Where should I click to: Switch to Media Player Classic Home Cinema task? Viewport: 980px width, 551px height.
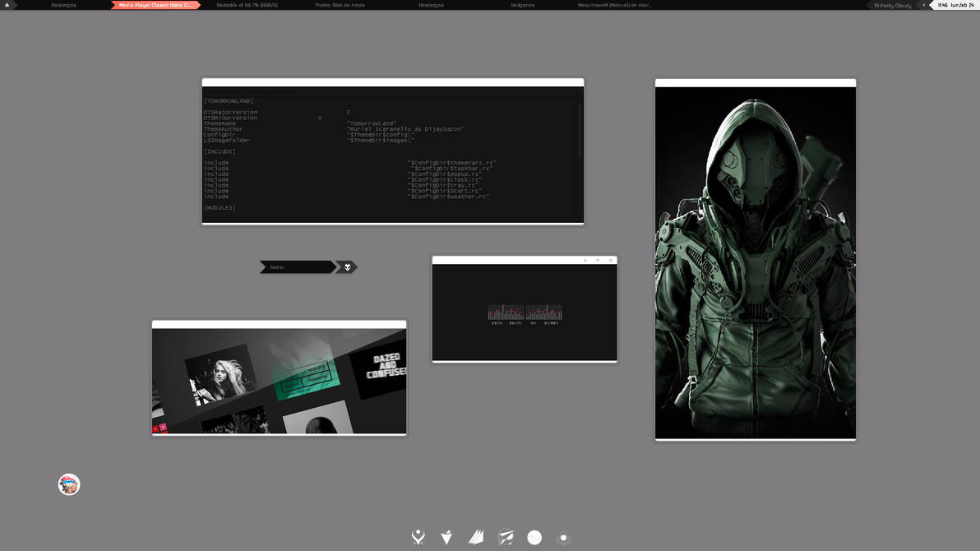point(155,5)
